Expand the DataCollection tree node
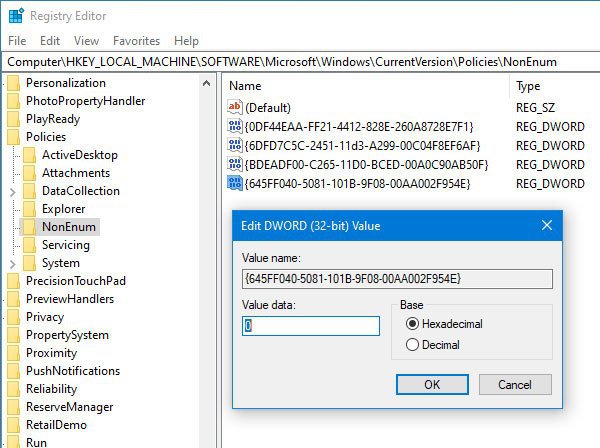The width and height of the screenshot is (600, 448). click(12, 192)
